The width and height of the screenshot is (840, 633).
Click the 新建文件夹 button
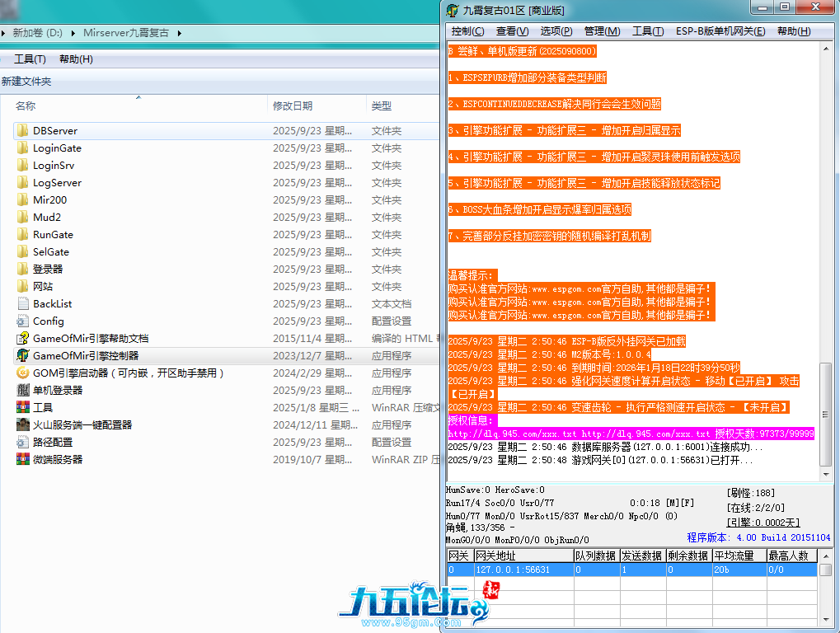(x=26, y=82)
